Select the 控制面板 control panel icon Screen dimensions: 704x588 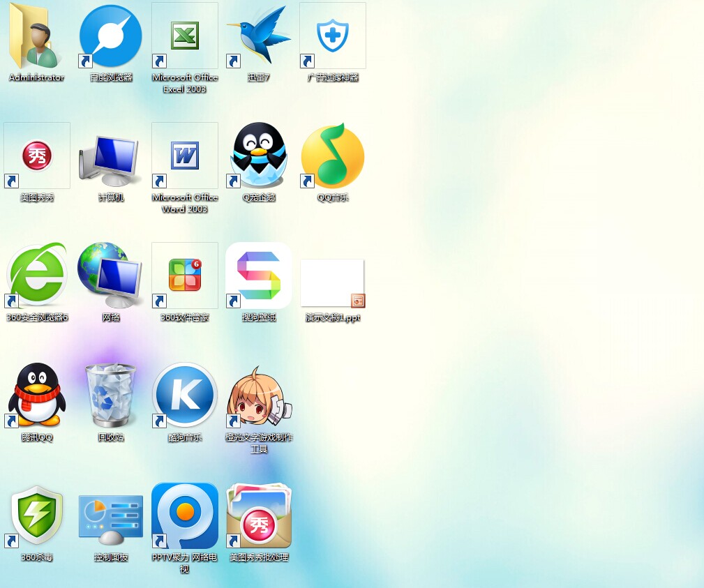tap(110, 520)
